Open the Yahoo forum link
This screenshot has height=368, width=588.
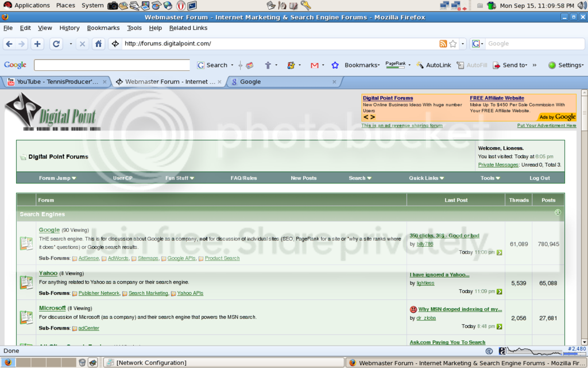click(48, 273)
